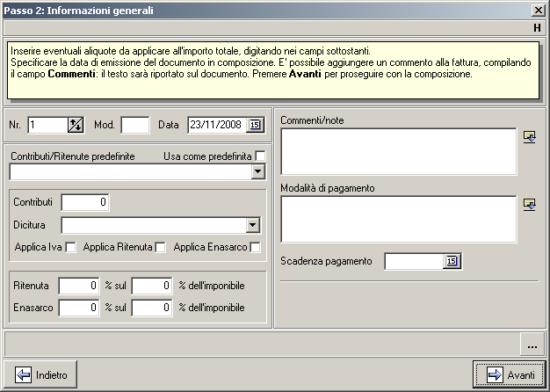Screen dimensions: 550x392
Task: Toggle the Applica Ritenuta checkbox
Action: 161,247
